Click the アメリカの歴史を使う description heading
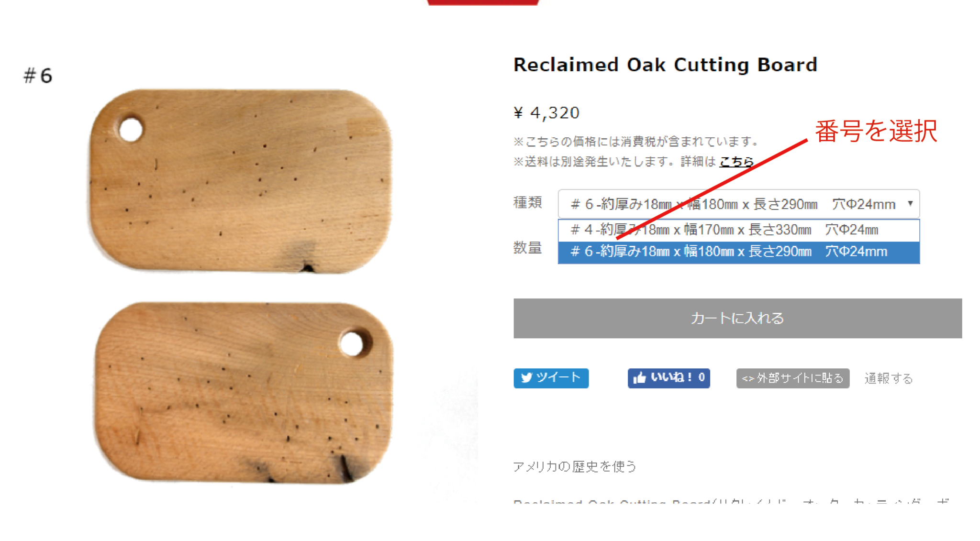The width and height of the screenshot is (980, 541). pos(575,466)
